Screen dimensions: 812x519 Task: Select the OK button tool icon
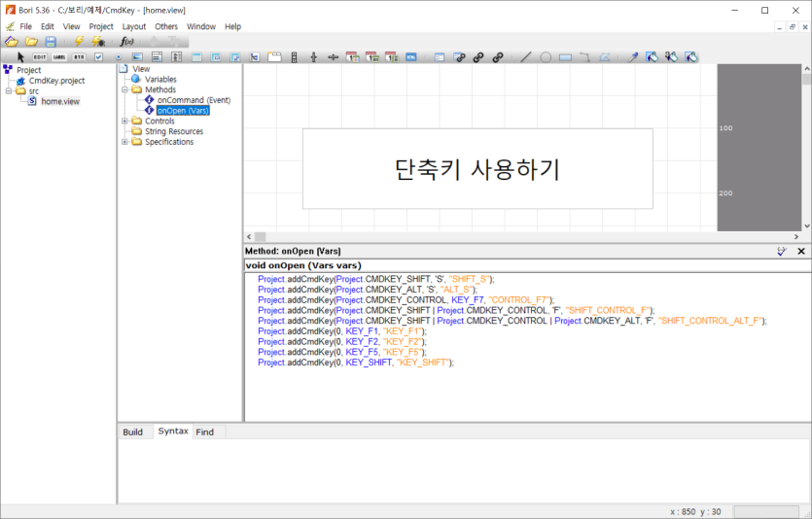(x=410, y=57)
